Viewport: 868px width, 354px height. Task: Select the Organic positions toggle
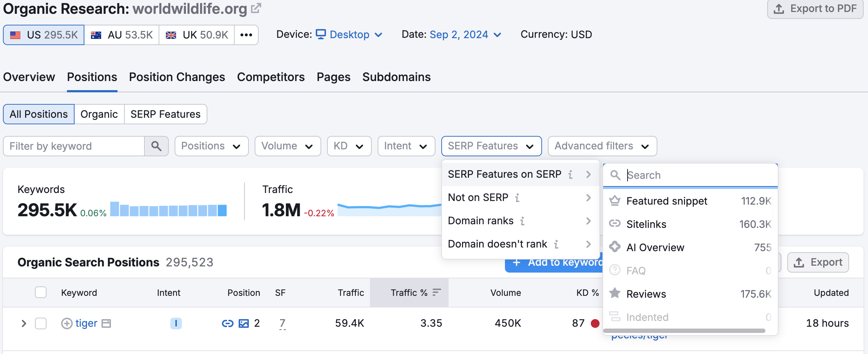click(x=99, y=114)
